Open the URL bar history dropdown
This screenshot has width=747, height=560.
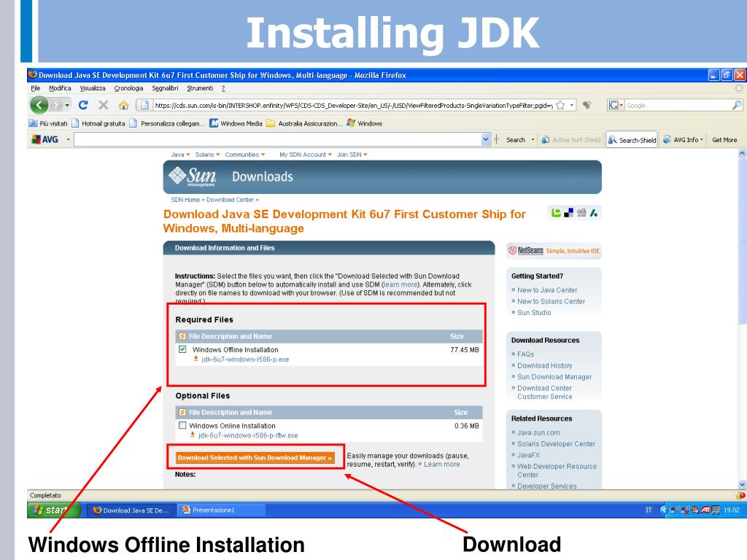coord(572,105)
